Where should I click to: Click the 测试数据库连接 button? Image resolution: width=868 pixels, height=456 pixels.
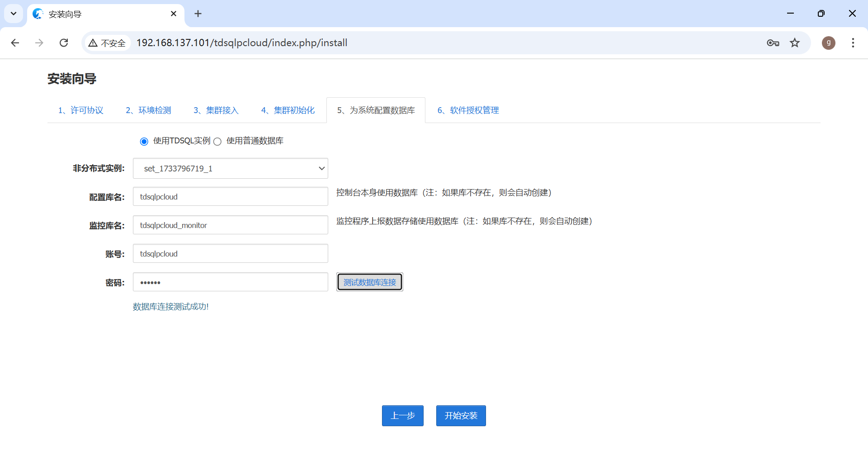pos(370,282)
